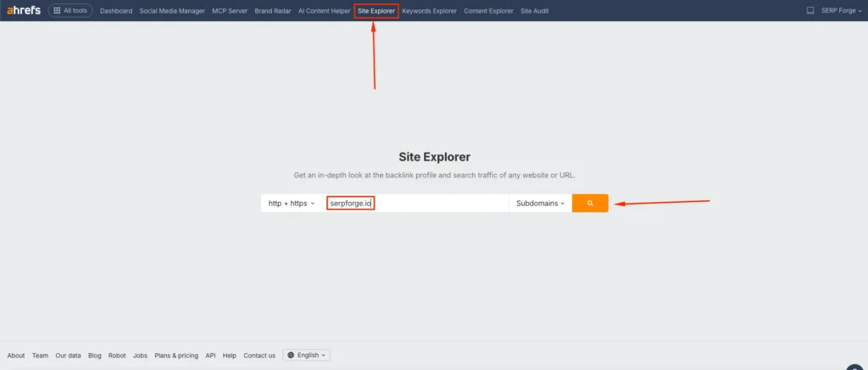
Task: Open the Contact us footer link
Action: 259,356
